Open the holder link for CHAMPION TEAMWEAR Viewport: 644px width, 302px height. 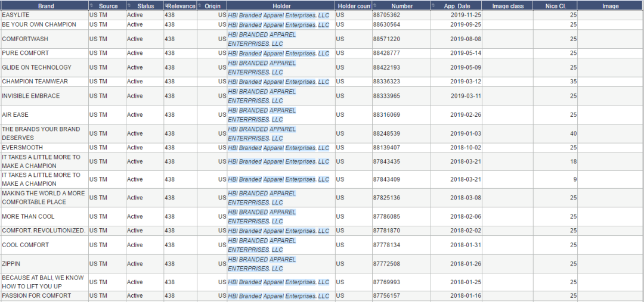tap(278, 82)
